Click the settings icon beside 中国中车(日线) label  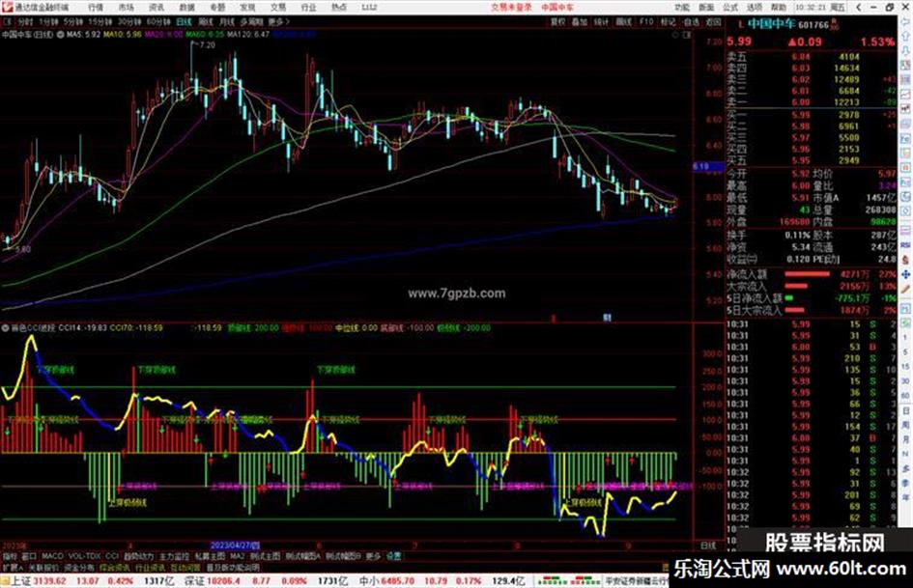coord(60,35)
